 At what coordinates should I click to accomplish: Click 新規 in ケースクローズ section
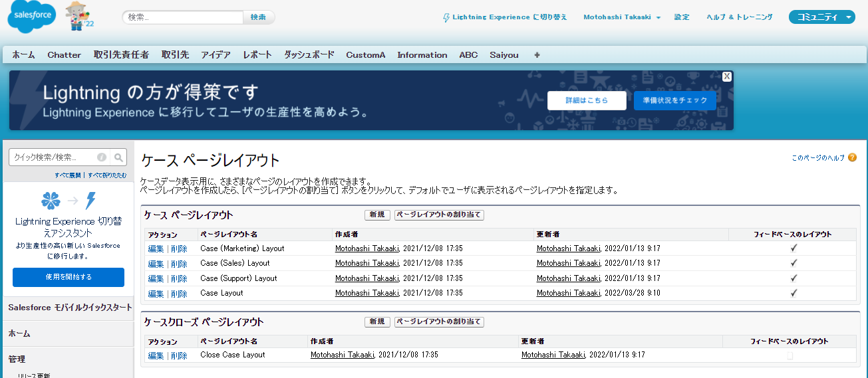pyautogui.click(x=377, y=322)
